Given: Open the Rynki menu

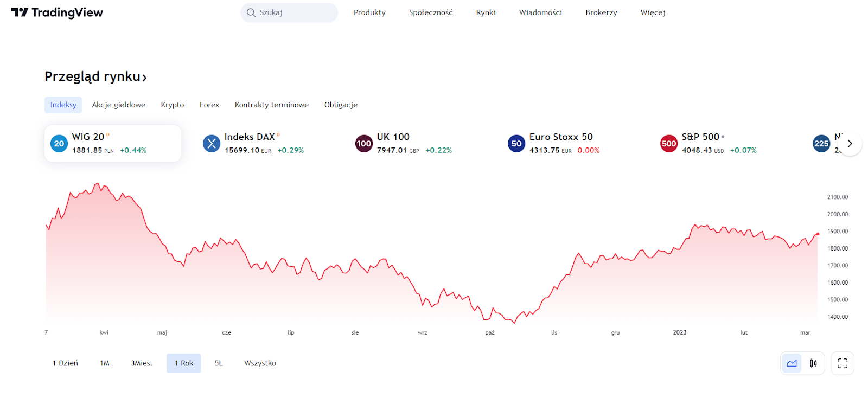Looking at the screenshot, I should [486, 12].
